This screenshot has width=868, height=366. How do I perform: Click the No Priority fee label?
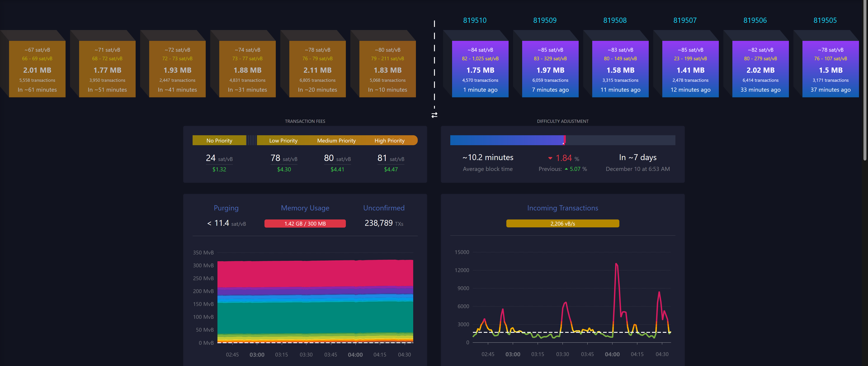coord(219,140)
